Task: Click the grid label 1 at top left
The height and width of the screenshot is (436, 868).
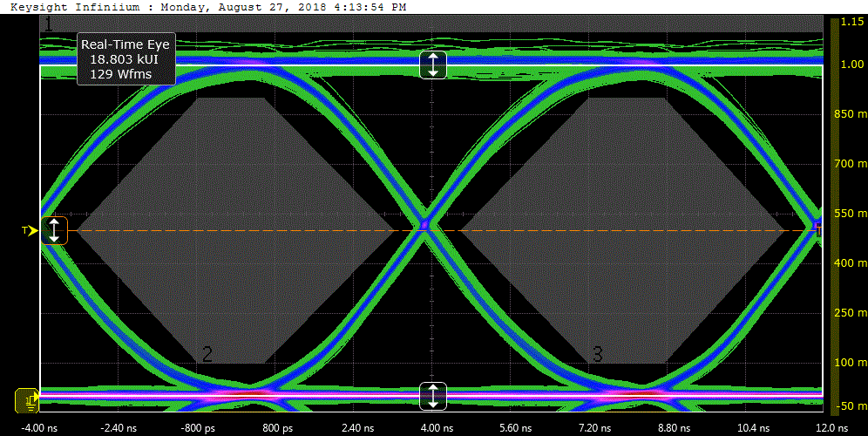Action: click(x=49, y=24)
